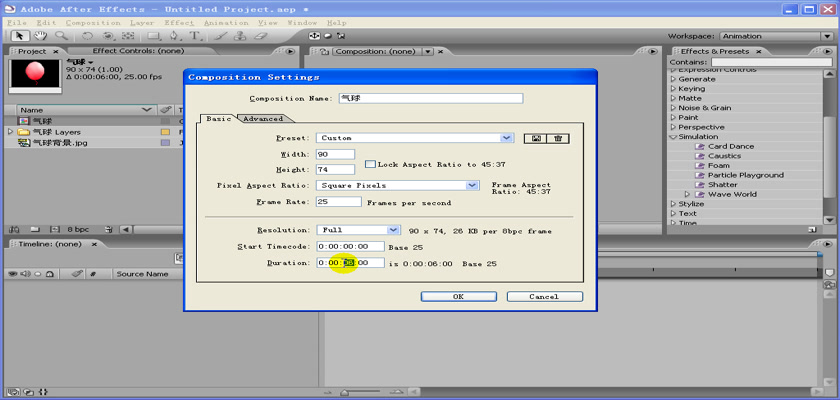This screenshot has width=840, height=400.
Task: Click the Frame Rate field showing 25
Action: coord(339,202)
